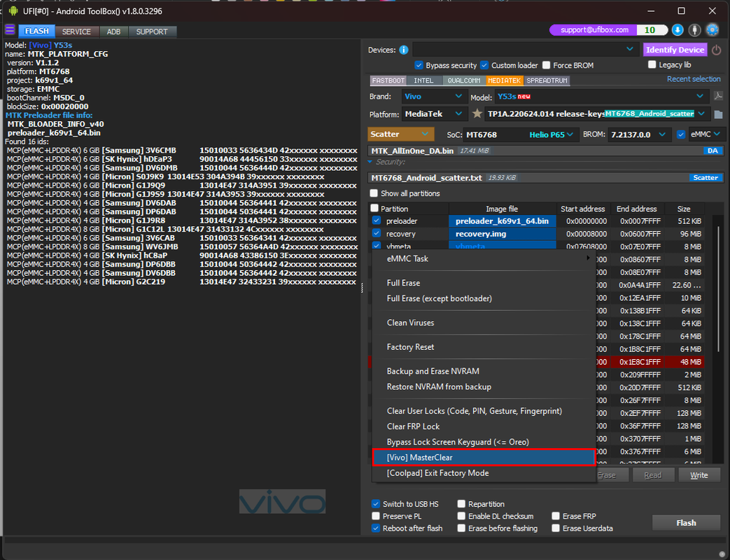Click the Flash button
Viewport: 730px width, 560px height.
click(686, 523)
